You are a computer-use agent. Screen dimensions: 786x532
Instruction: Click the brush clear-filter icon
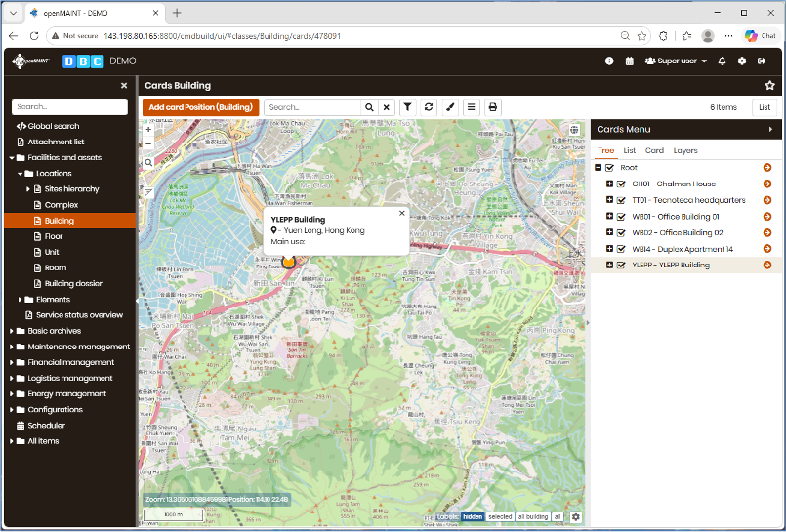pos(451,107)
